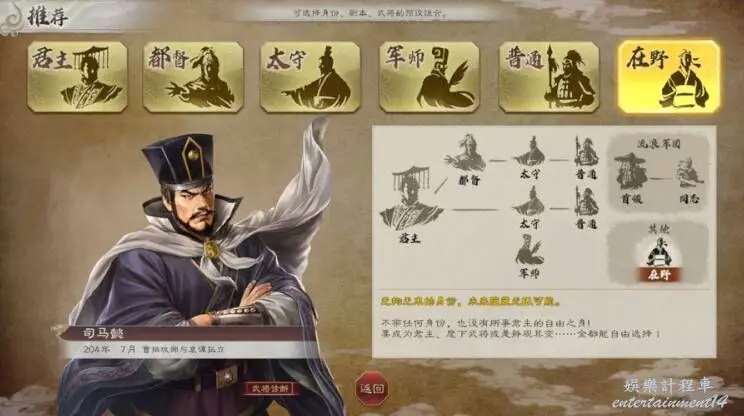Click the upper 普通 soldier figure in diagram
The width and height of the screenshot is (744, 416).
[x=586, y=157]
